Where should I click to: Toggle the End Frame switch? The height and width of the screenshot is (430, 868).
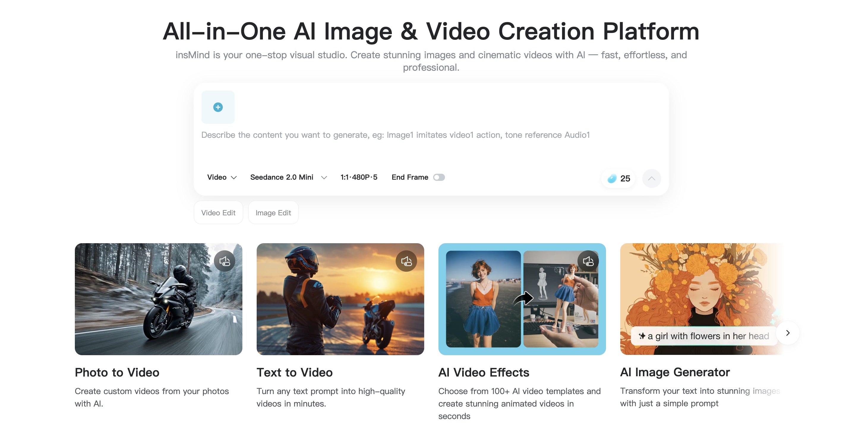pos(439,177)
